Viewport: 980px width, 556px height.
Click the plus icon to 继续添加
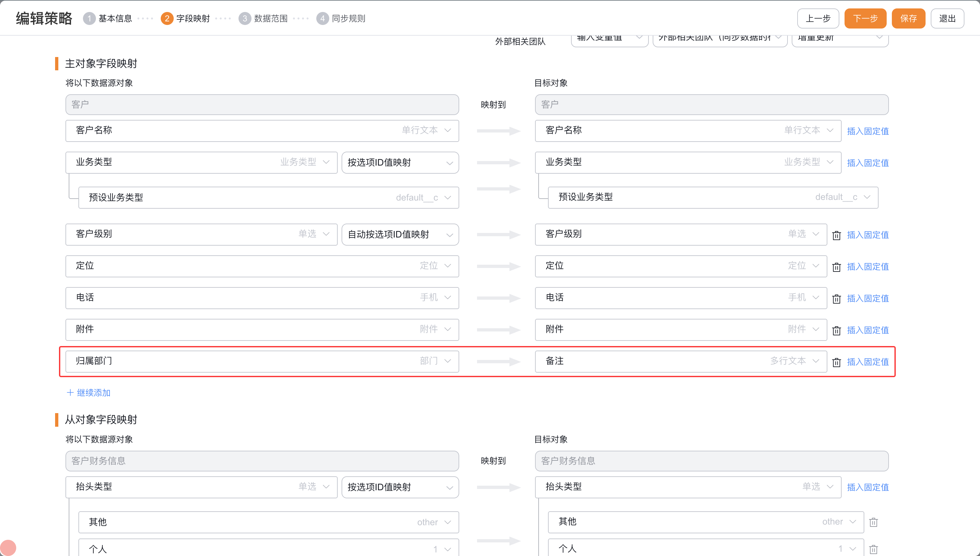70,393
